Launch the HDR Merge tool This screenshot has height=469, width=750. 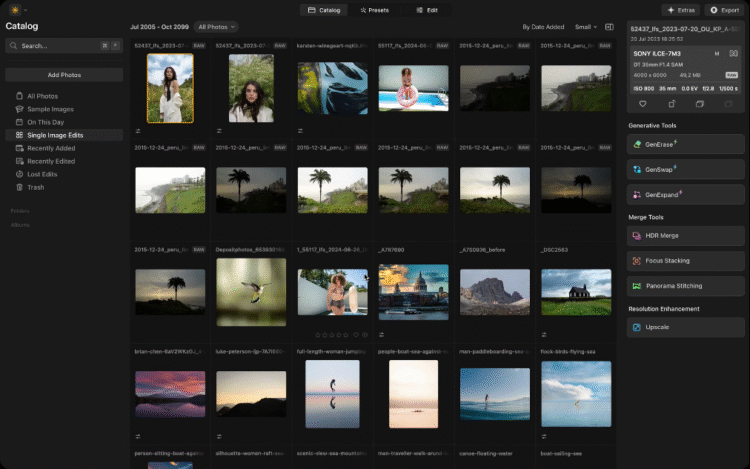pos(685,236)
